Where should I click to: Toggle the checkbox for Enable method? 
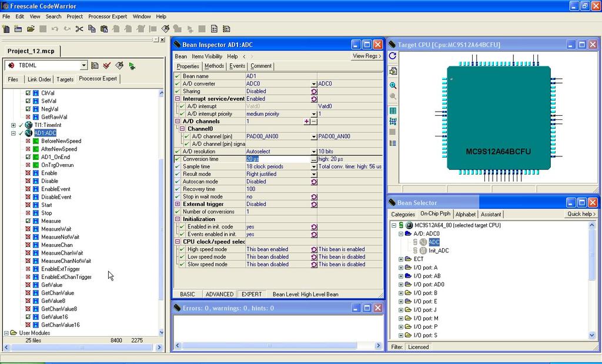(x=28, y=173)
